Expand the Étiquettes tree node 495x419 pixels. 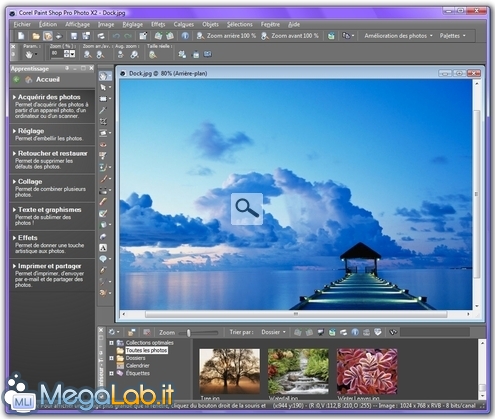[111, 373]
